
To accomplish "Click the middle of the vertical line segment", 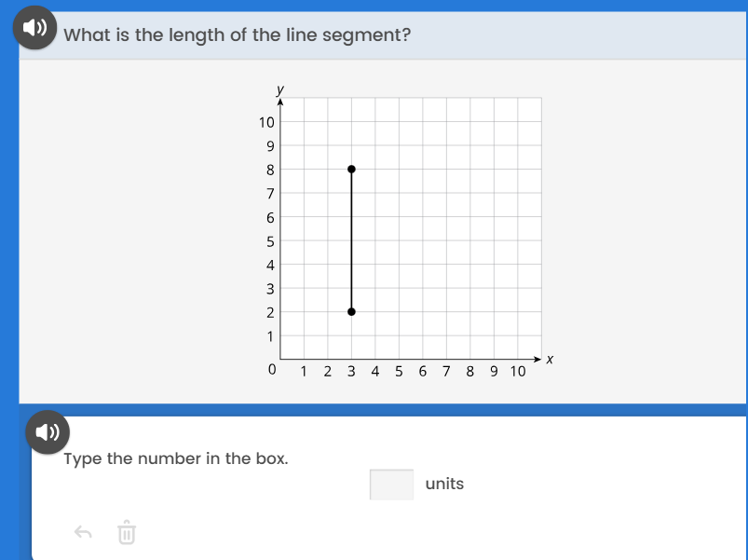I will click(x=351, y=240).
